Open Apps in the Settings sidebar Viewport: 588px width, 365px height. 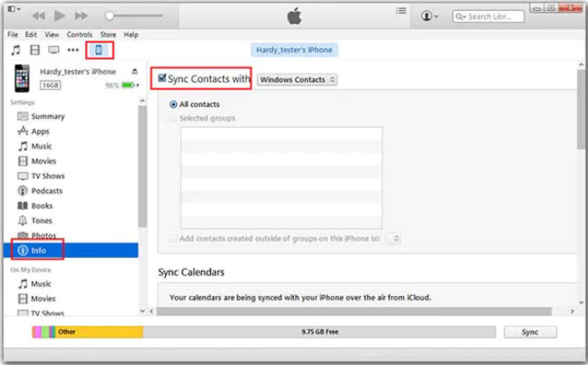[40, 132]
